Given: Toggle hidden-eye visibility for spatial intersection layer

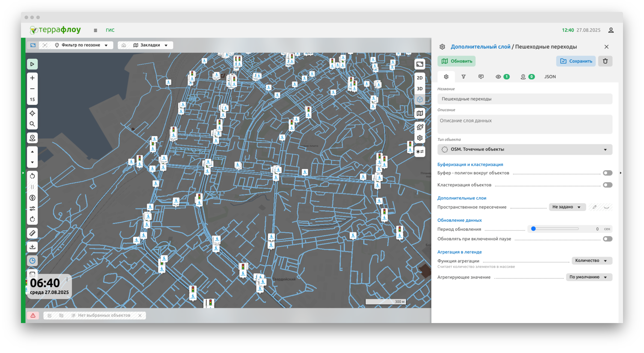Looking at the screenshot, I should tap(607, 207).
